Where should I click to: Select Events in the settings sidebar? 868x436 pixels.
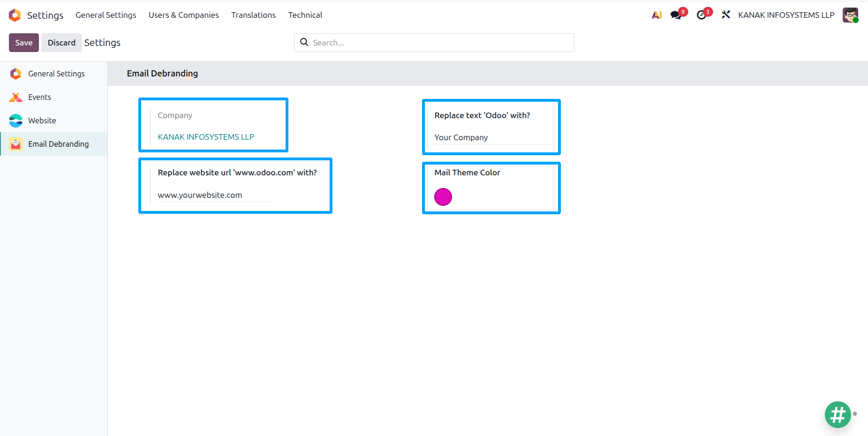click(54, 97)
